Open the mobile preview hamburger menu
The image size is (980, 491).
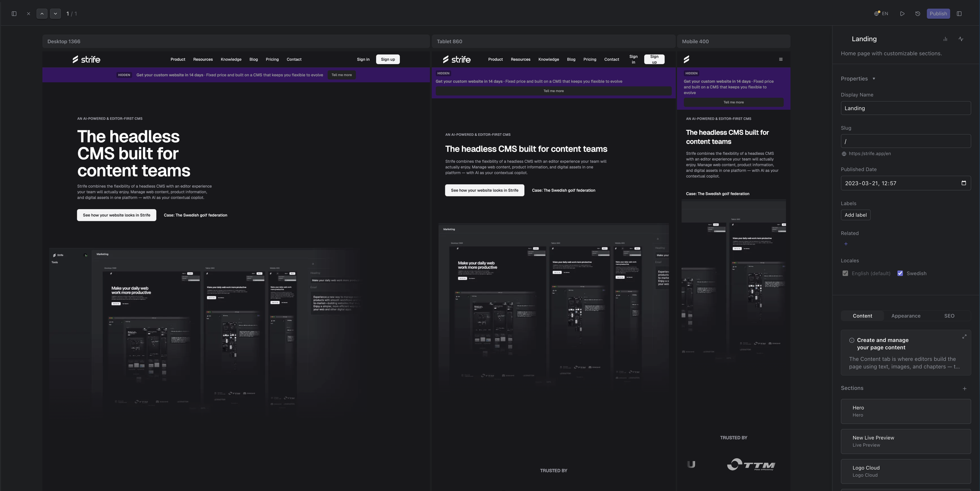[781, 59]
